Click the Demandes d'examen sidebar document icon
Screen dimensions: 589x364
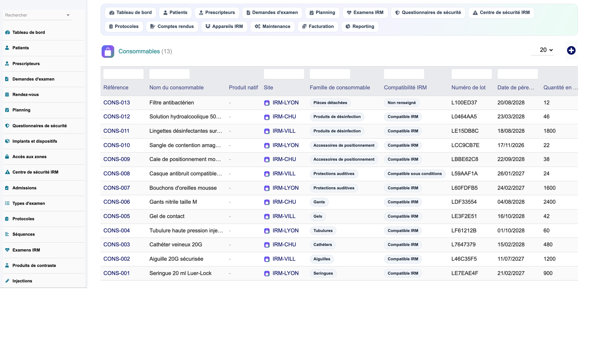tap(7, 79)
